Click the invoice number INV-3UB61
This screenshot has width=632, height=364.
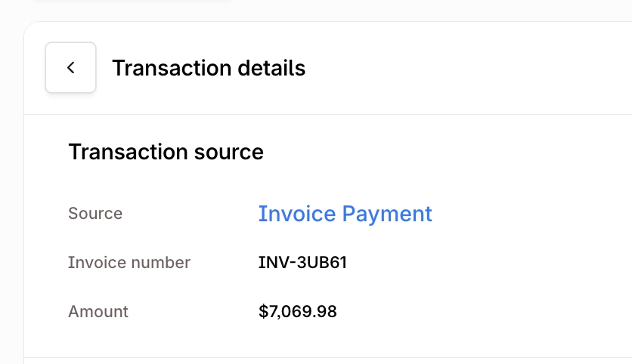pyautogui.click(x=302, y=263)
